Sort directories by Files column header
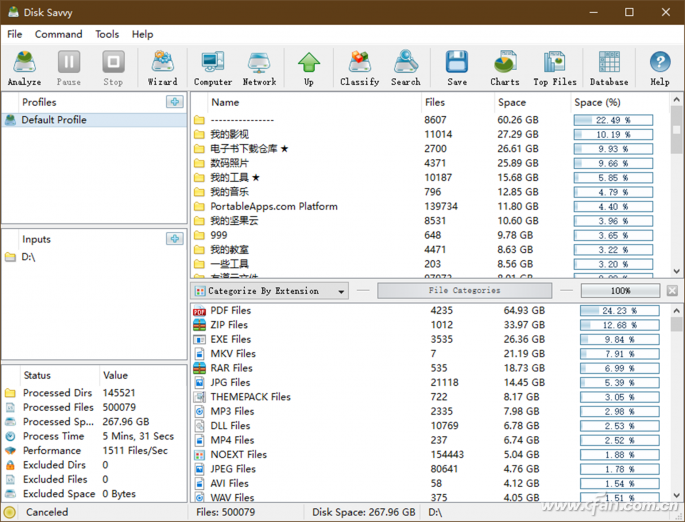This screenshot has width=685, height=522. [457, 102]
